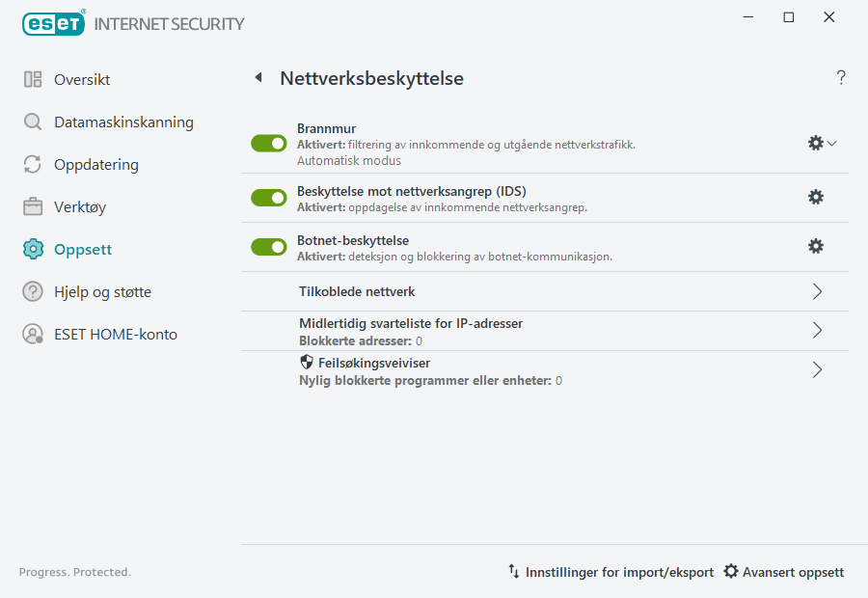Select Oversikt in the sidebar
This screenshot has width=868, height=598.
point(32,80)
